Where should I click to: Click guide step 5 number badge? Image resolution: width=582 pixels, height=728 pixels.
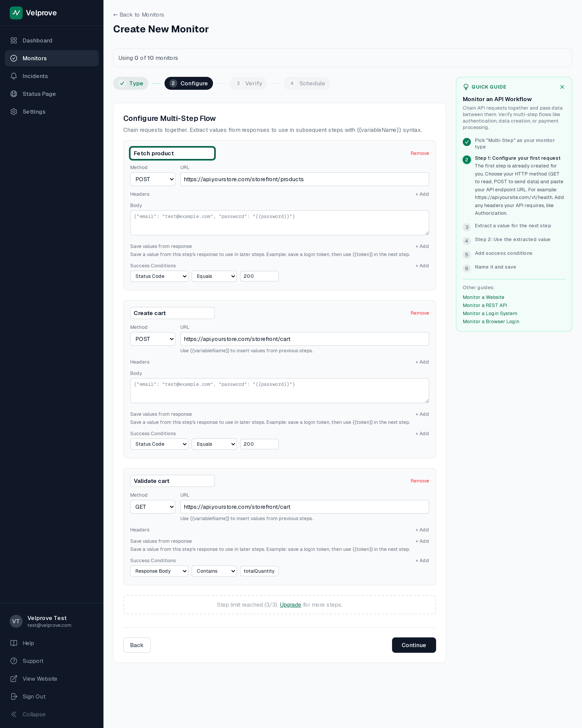tap(467, 255)
